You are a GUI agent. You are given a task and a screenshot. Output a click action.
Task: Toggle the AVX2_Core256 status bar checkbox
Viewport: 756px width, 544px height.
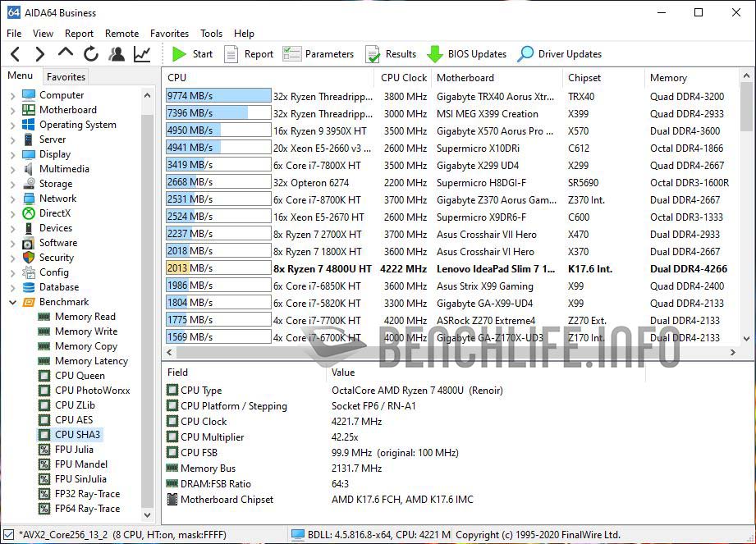[x=9, y=534]
